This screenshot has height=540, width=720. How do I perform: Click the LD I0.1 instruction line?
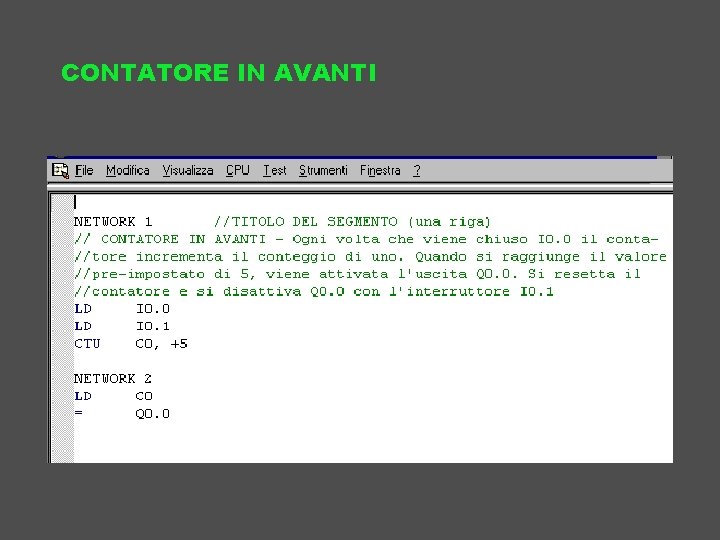click(x=122, y=326)
